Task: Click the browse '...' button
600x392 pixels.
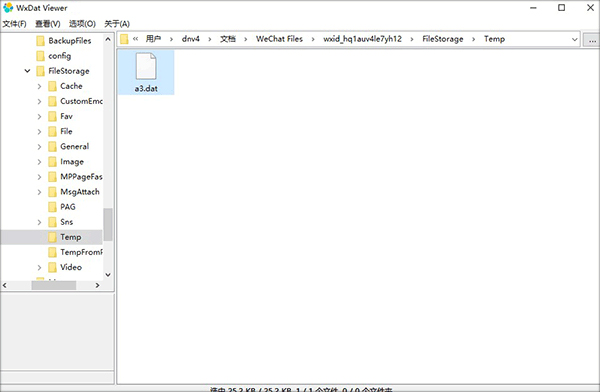Action: point(592,40)
